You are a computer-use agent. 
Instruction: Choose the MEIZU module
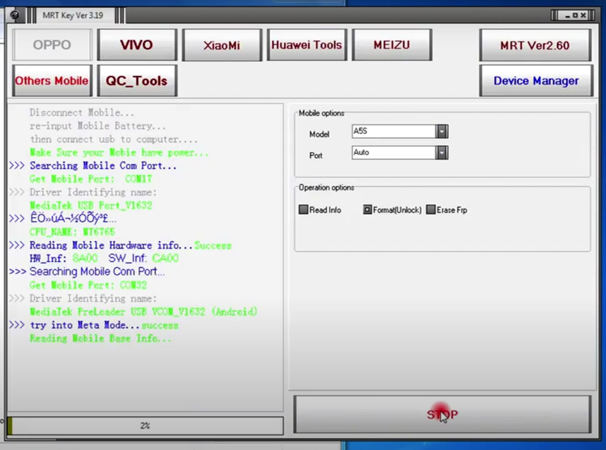392,45
